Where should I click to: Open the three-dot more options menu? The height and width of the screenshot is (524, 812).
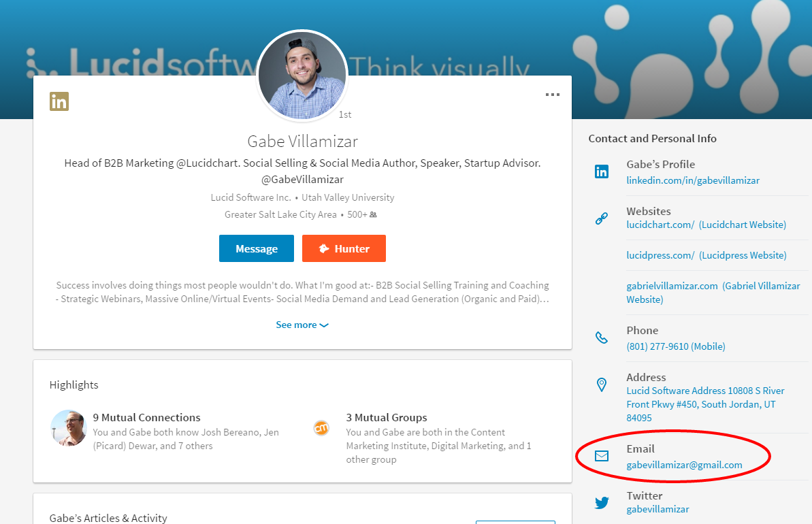pyautogui.click(x=552, y=95)
